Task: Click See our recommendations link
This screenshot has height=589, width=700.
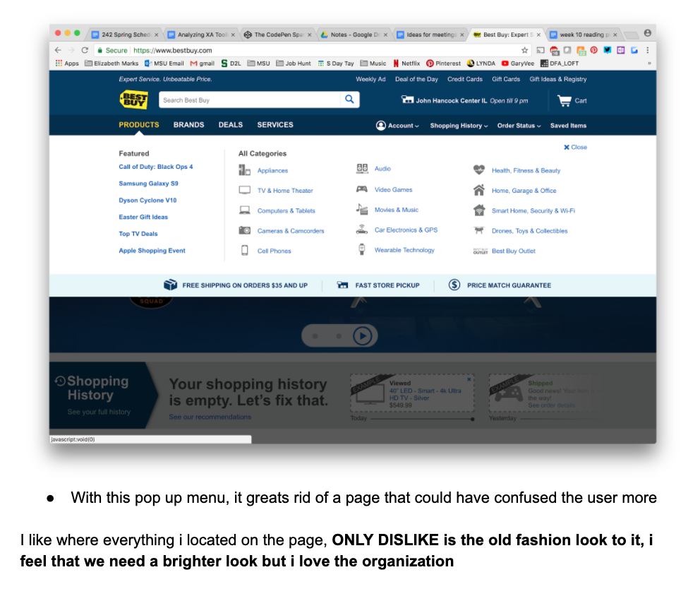Action: coord(210,417)
